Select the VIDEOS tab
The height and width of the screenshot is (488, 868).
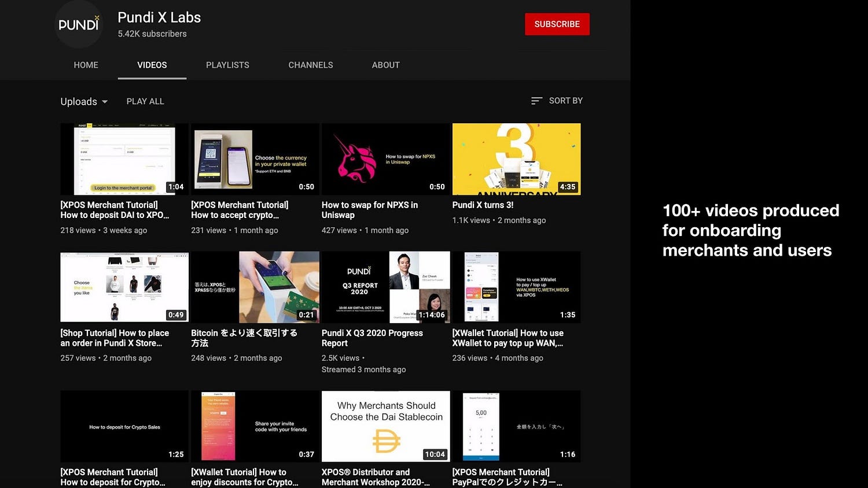click(152, 65)
